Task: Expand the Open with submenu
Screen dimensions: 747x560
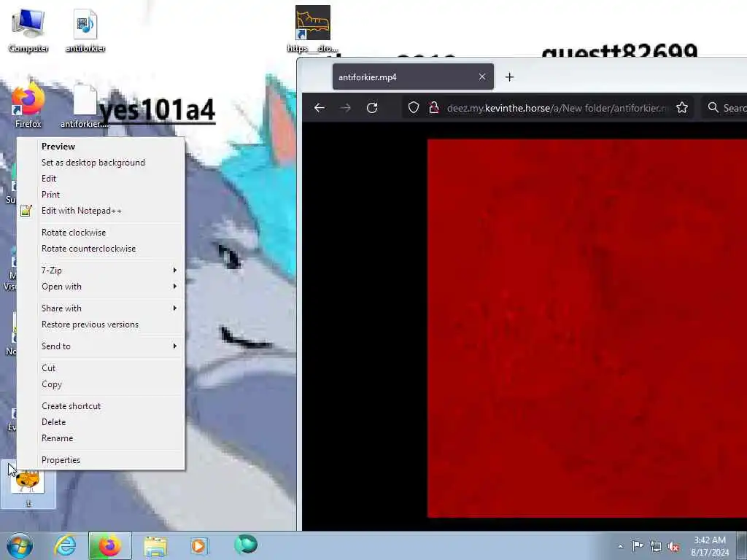Action: coord(101,286)
